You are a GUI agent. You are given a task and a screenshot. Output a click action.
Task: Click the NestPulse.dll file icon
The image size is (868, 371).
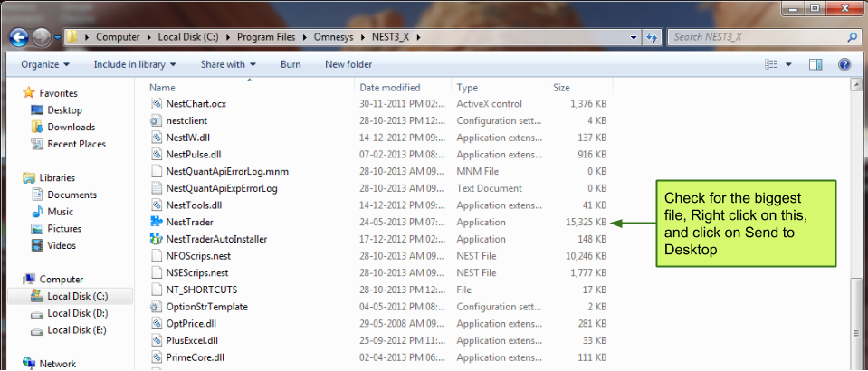coord(156,154)
